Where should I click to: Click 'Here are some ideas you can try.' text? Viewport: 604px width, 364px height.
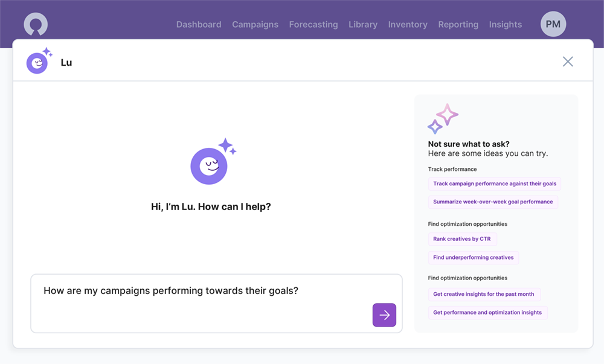coord(488,153)
